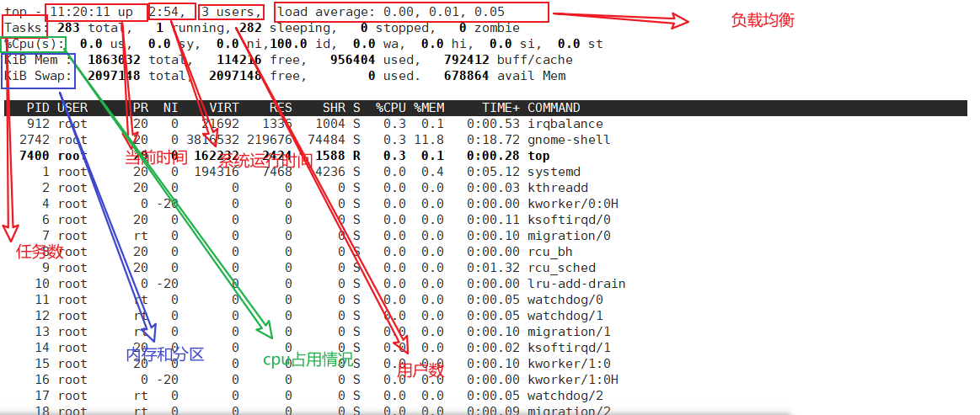Image resolution: width=980 pixels, height=415 pixels.
Task: Click the RES column header
Action: [281, 108]
